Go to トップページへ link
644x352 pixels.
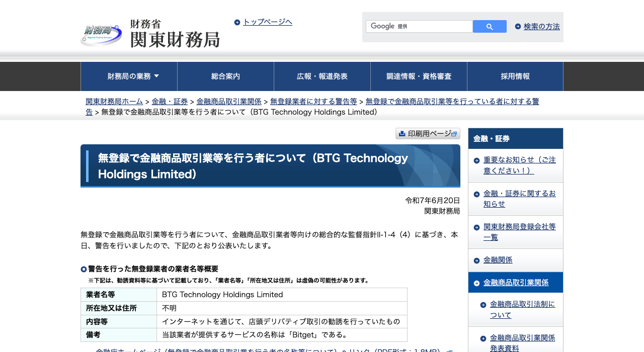(x=268, y=22)
